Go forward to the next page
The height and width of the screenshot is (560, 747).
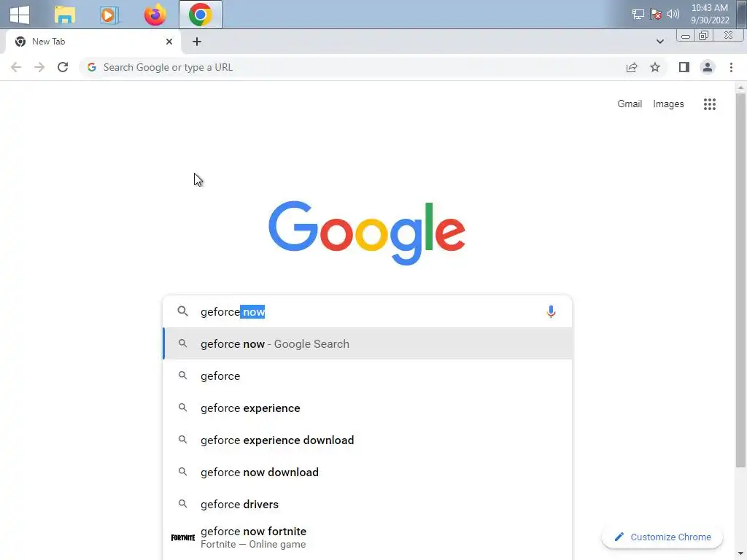coord(39,67)
